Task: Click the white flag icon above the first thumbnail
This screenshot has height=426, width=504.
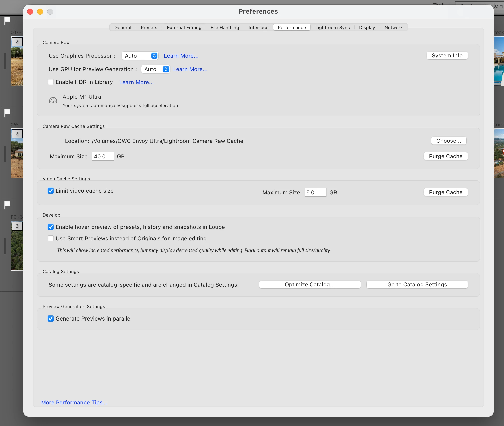Action: [7, 20]
